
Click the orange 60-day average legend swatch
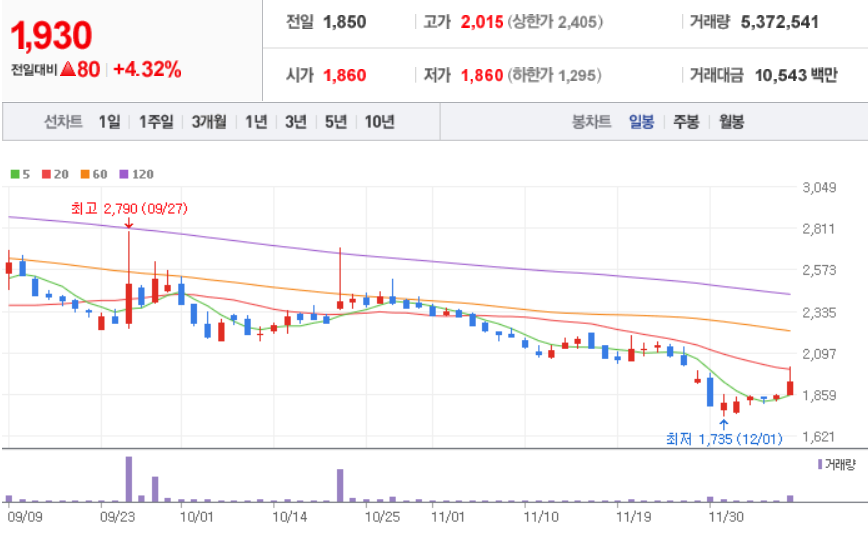pos(85,174)
